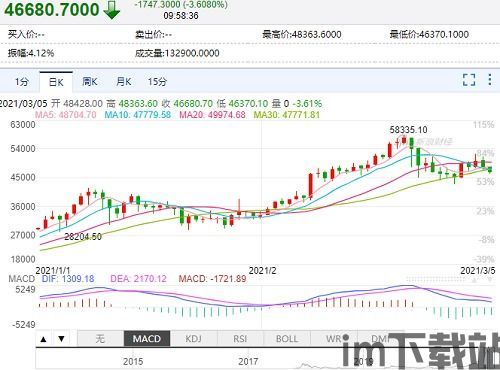Open the three-dot more options menu
Viewport: 500px width, 370px height.
(489, 80)
